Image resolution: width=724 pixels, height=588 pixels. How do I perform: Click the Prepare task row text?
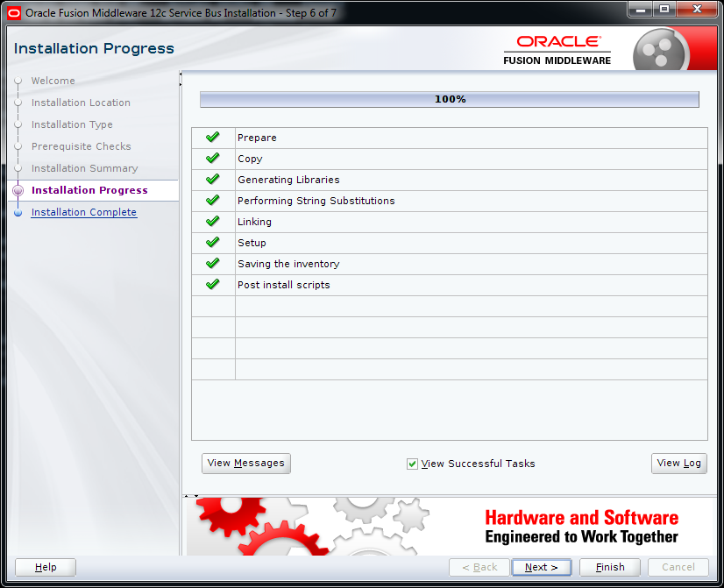(257, 138)
